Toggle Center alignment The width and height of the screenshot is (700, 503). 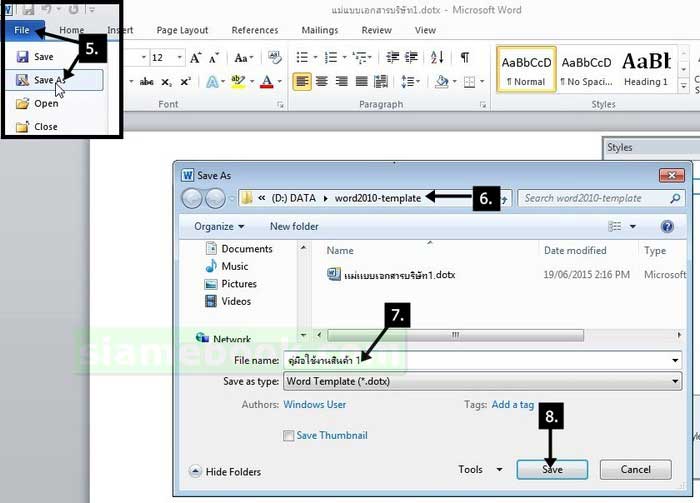321,82
